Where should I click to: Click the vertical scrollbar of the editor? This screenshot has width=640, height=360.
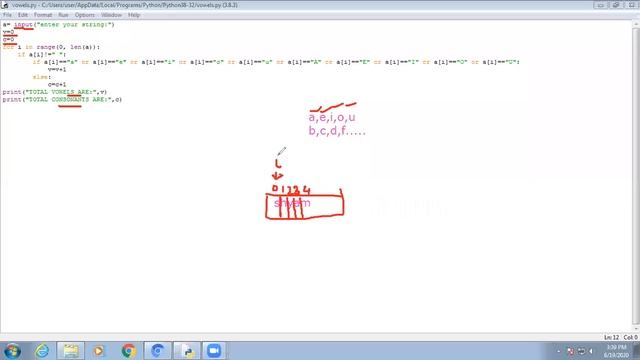click(x=636, y=176)
